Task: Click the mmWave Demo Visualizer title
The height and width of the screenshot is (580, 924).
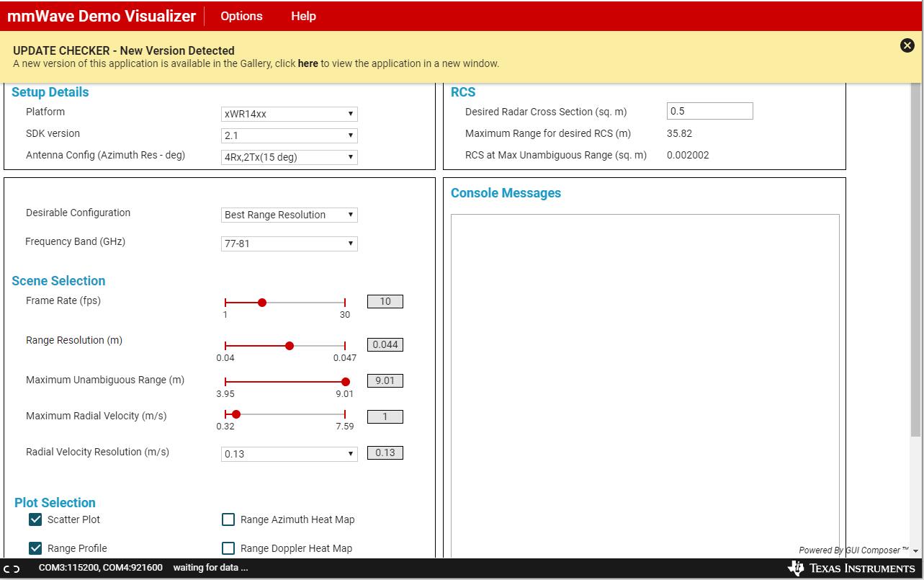Action: (102, 16)
